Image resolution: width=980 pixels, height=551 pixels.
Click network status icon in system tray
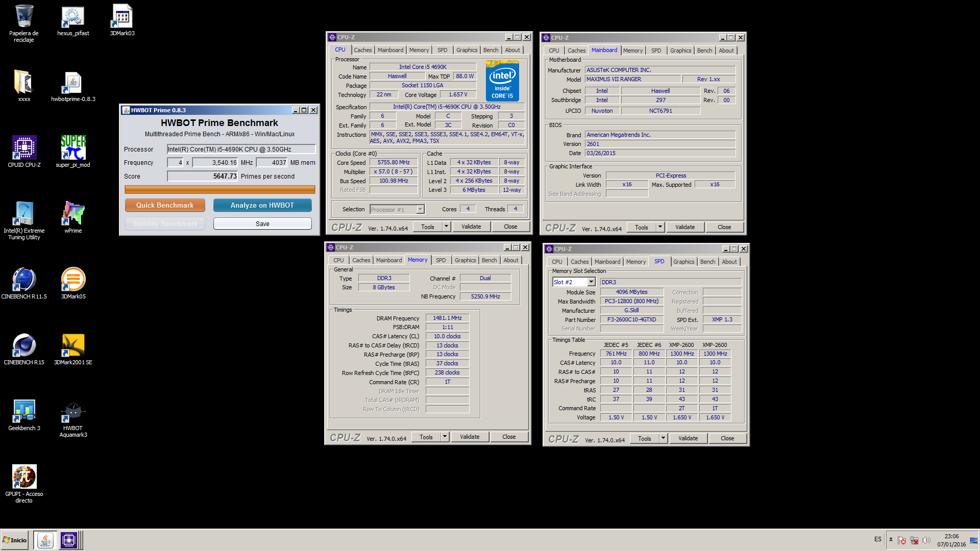pos(914,540)
